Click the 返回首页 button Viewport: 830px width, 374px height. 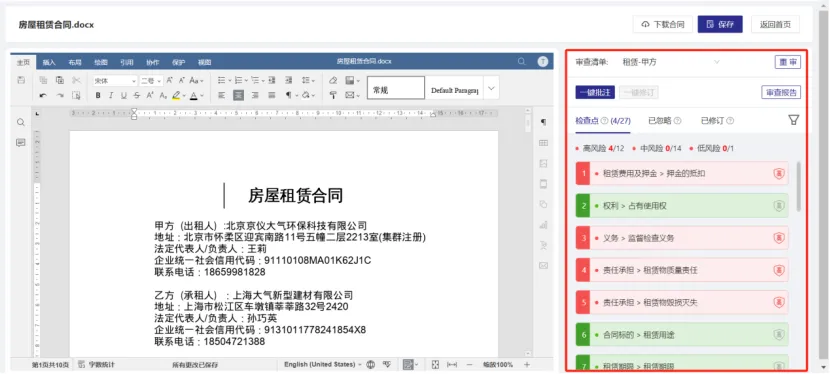pos(775,24)
